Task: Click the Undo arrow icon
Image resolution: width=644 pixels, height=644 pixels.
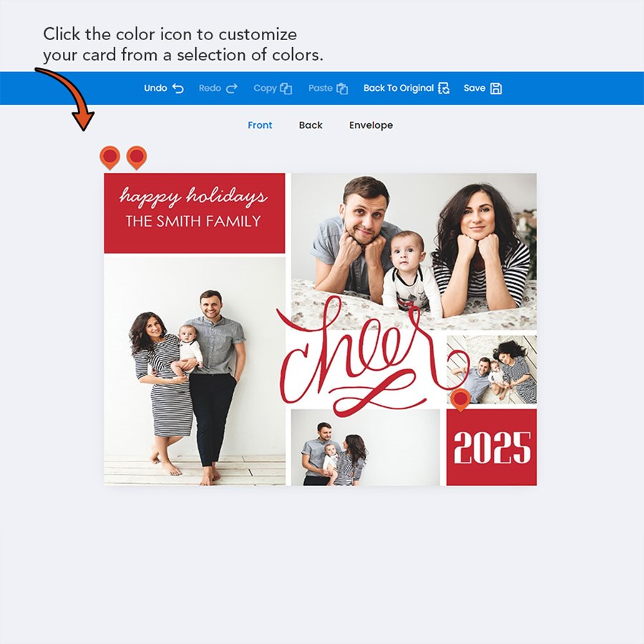Action: [178, 88]
